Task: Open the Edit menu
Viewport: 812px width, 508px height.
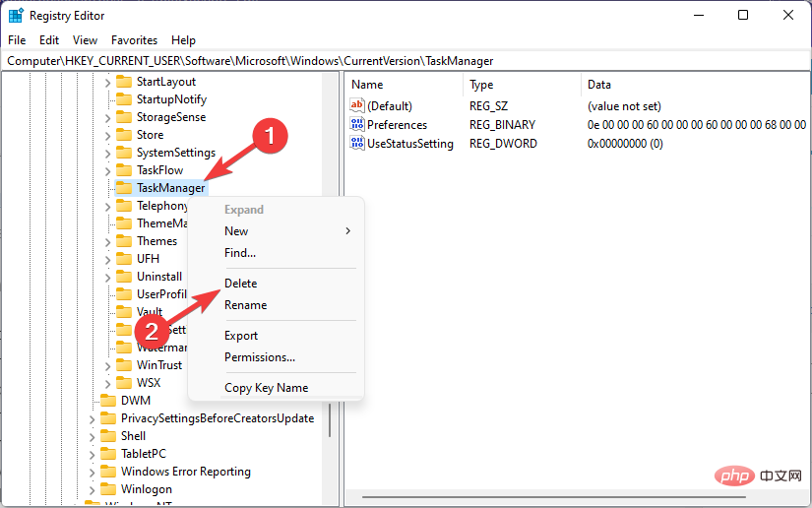Action: [49, 40]
